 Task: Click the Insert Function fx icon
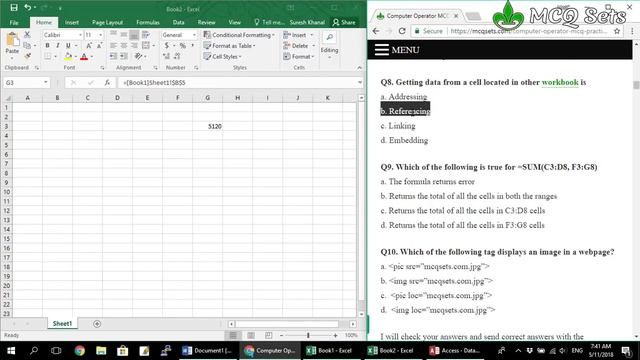point(107,82)
